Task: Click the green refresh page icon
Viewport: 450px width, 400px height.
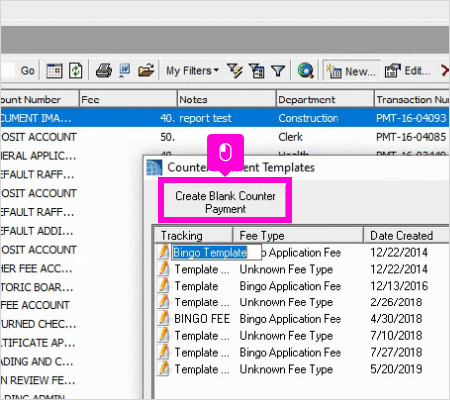Action: click(76, 71)
